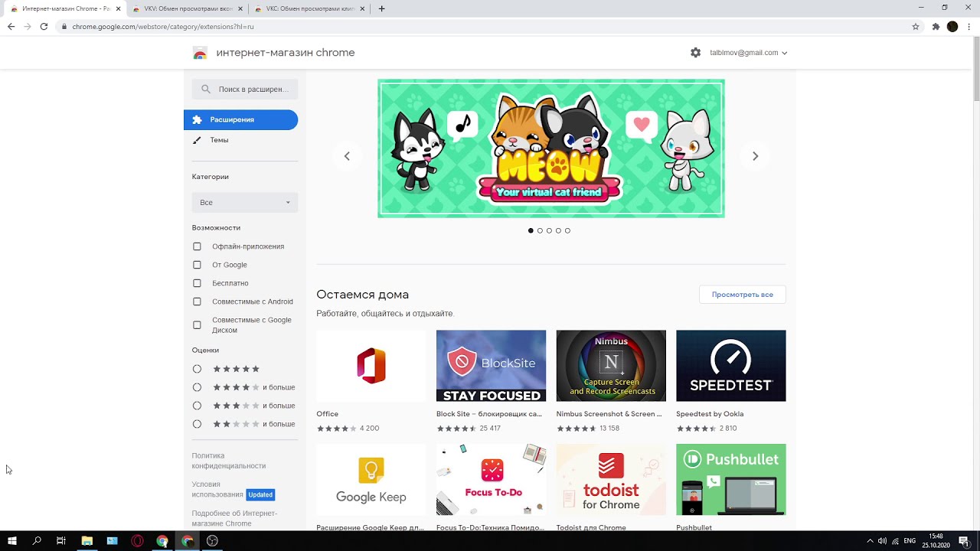Go to the second carousel slide dot
Image resolution: width=980 pixels, height=551 pixels.
tap(540, 230)
